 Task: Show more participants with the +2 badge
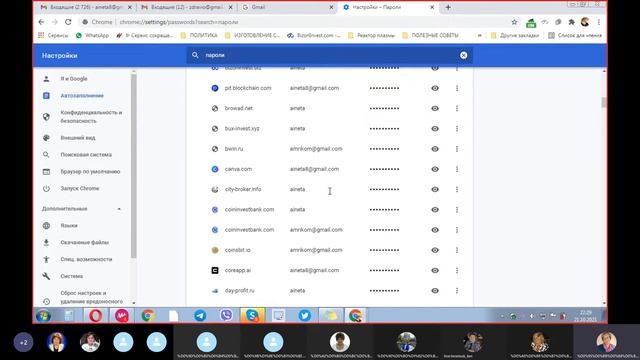(x=24, y=342)
